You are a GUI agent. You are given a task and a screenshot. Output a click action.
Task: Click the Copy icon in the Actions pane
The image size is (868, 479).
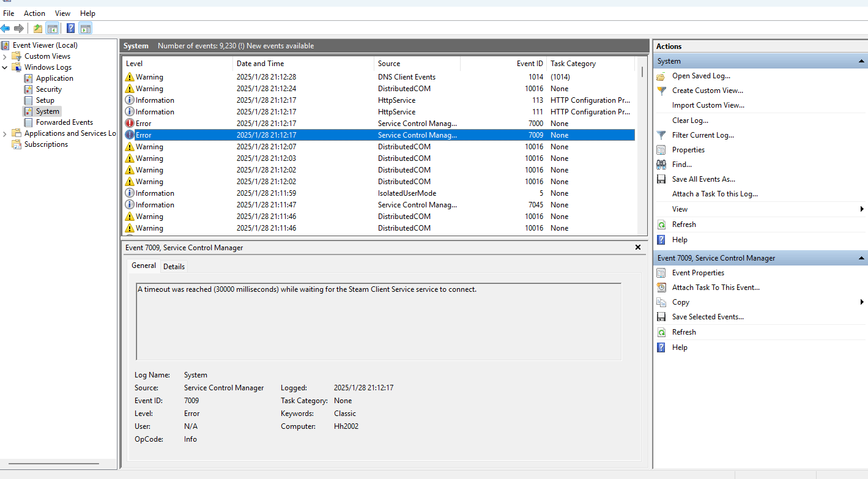pos(661,302)
